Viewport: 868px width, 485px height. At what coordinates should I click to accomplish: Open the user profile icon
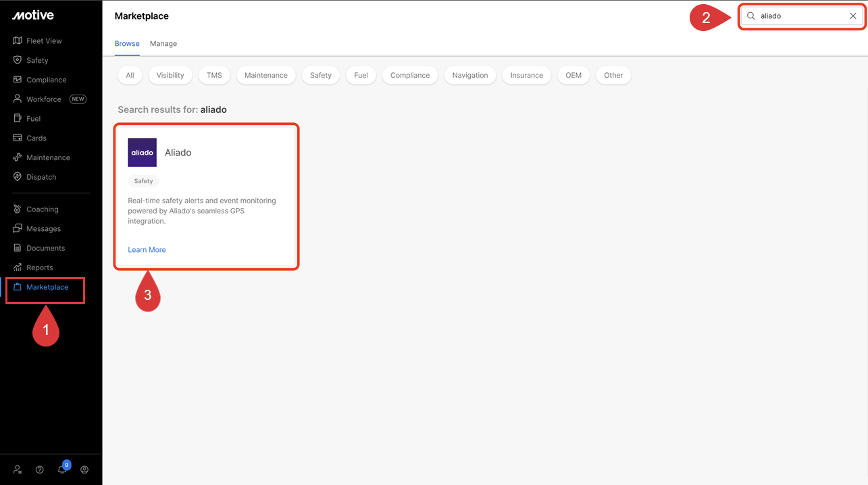coord(84,469)
